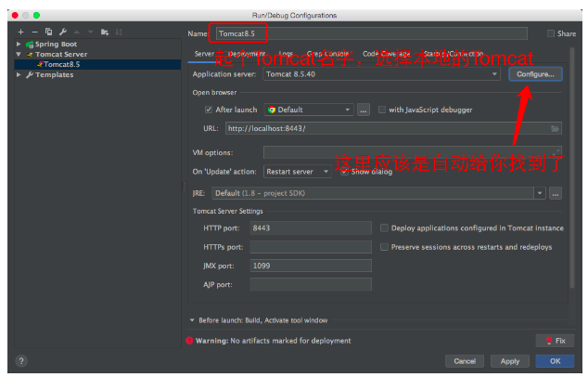Click the red warning icon

pyautogui.click(x=189, y=341)
